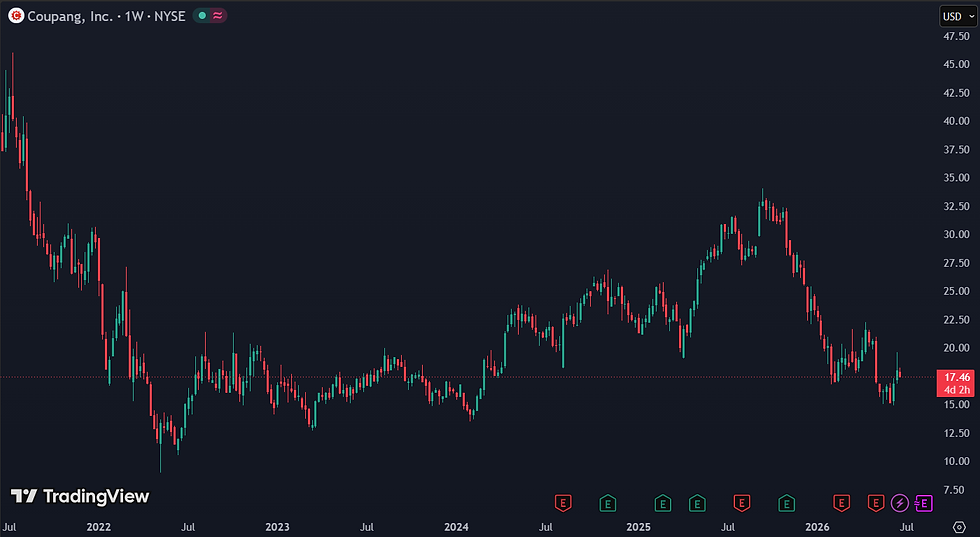This screenshot has width=980, height=537.
Task: Click the pink wavy data-status indicator
Action: pos(217,16)
